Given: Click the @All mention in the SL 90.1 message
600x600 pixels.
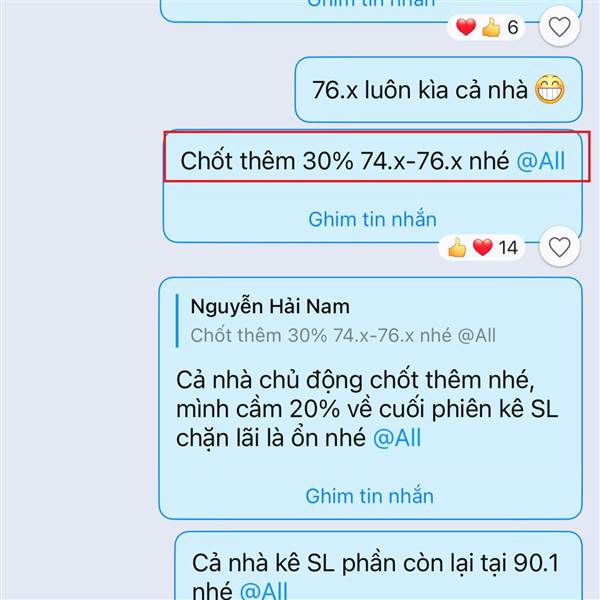Looking at the screenshot, I should 263,590.
